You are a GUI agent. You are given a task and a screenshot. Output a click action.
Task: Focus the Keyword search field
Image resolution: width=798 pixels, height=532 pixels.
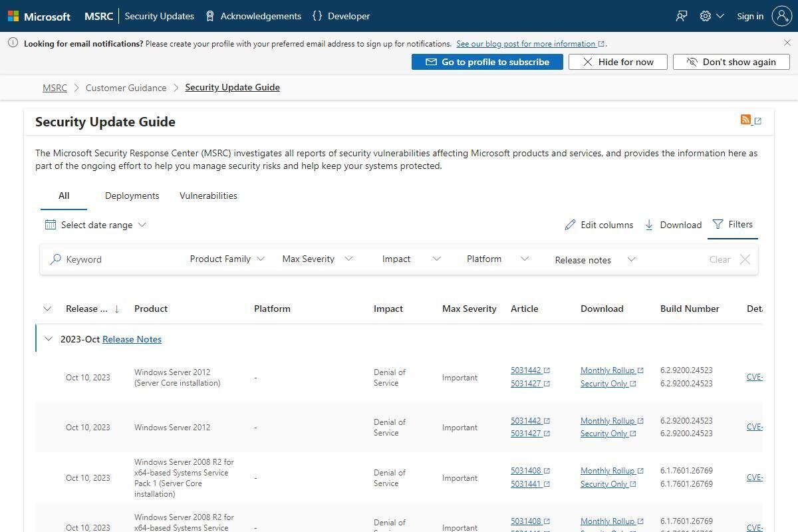(113, 259)
